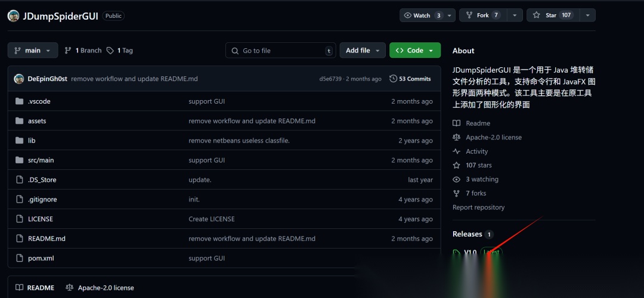Open the Releases section heading link
Image resolution: width=644 pixels, height=298 pixels.
click(x=467, y=234)
